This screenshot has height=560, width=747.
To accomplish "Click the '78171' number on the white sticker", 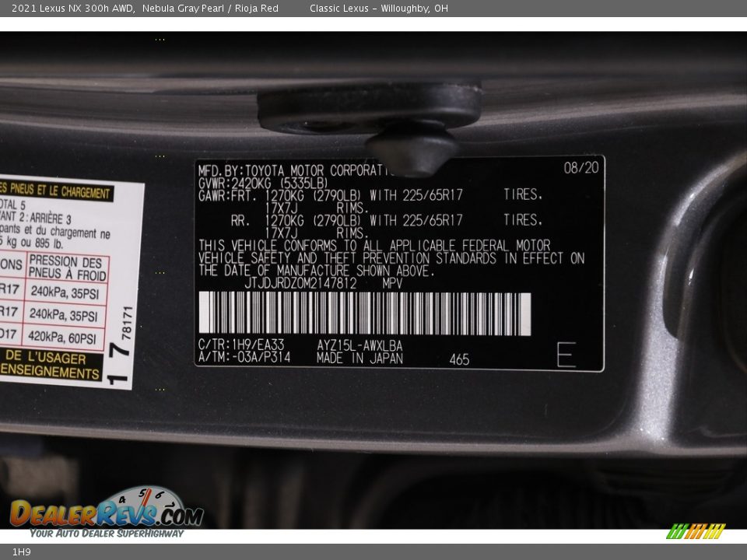I will click(127, 323).
